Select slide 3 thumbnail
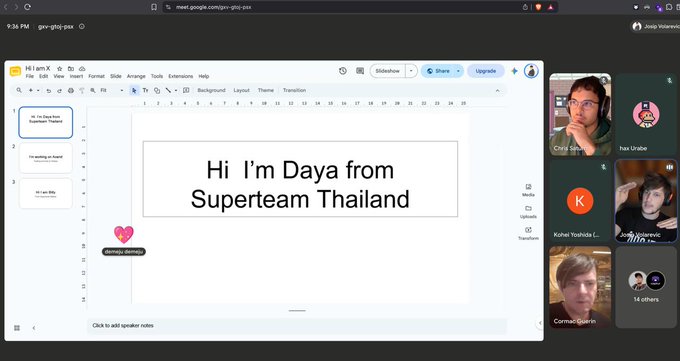 tap(46, 194)
